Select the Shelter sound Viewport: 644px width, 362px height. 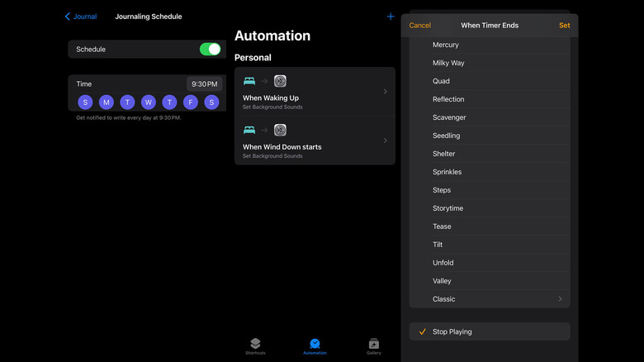coord(490,154)
